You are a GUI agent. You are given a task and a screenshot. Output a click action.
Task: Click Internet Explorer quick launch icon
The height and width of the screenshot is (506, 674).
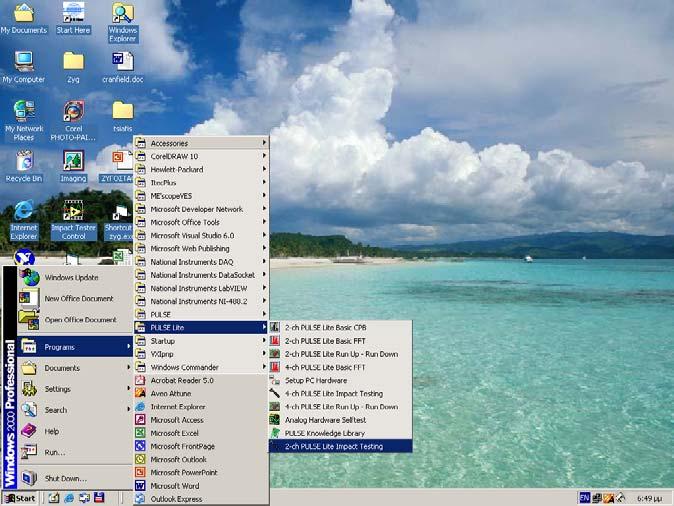(69, 498)
